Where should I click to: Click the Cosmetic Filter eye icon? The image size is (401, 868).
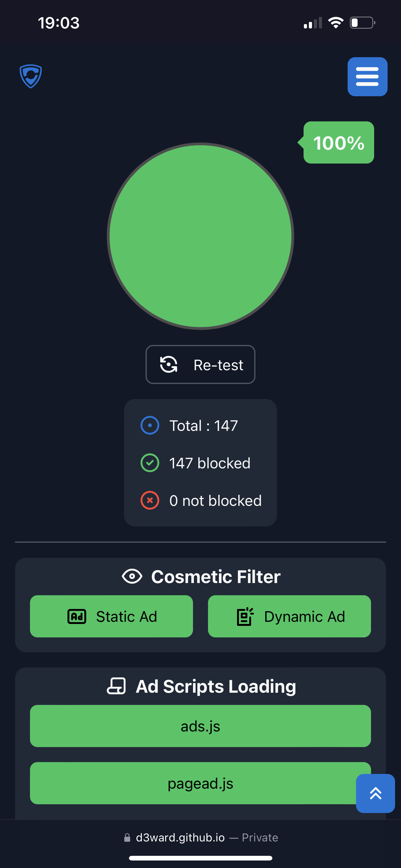coord(132,576)
